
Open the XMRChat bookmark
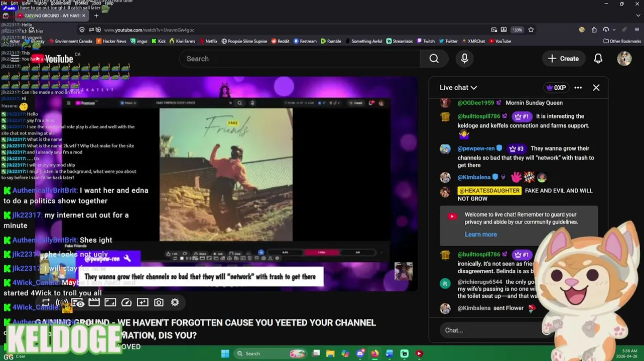(473, 41)
